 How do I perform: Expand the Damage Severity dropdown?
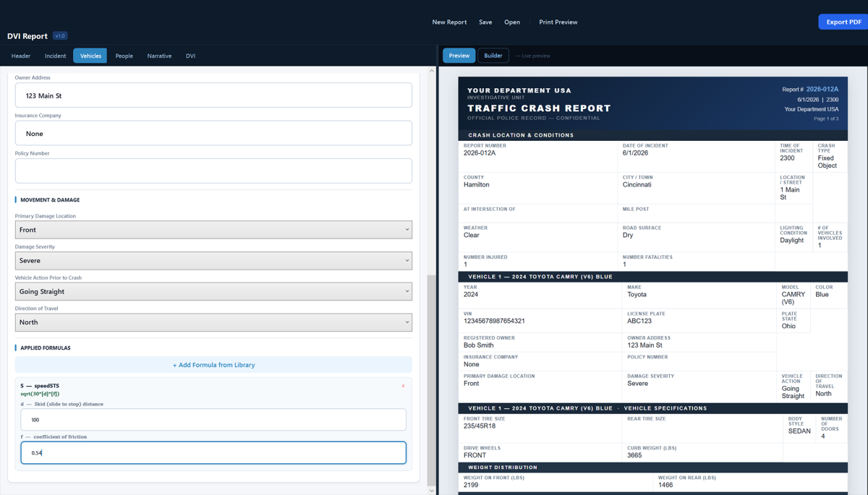coord(213,261)
